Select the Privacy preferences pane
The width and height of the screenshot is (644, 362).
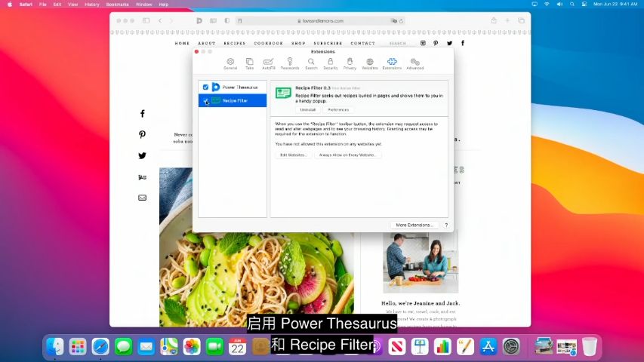[x=350, y=63]
